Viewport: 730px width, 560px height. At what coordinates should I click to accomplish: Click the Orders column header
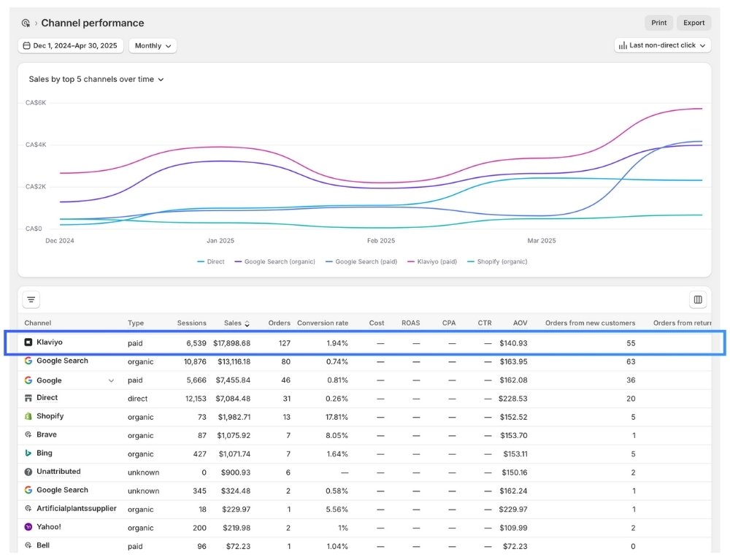pyautogui.click(x=280, y=323)
